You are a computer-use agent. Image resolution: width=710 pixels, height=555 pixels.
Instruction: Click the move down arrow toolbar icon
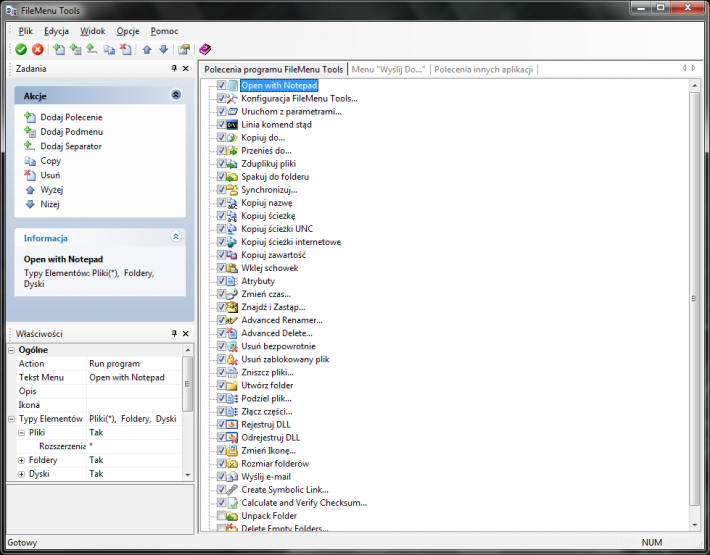(x=163, y=49)
